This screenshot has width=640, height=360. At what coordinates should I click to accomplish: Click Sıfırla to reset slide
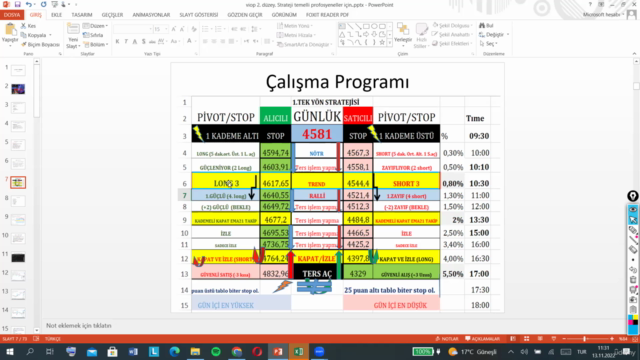click(93, 35)
